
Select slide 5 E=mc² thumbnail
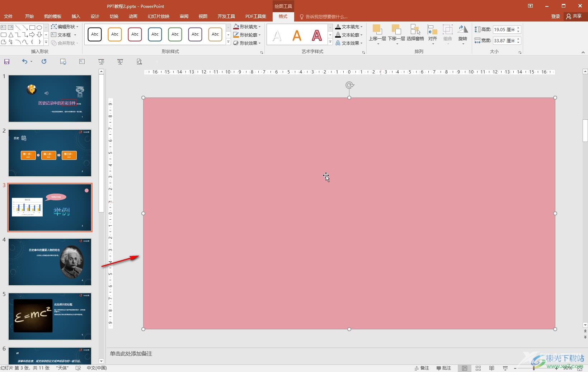point(50,316)
